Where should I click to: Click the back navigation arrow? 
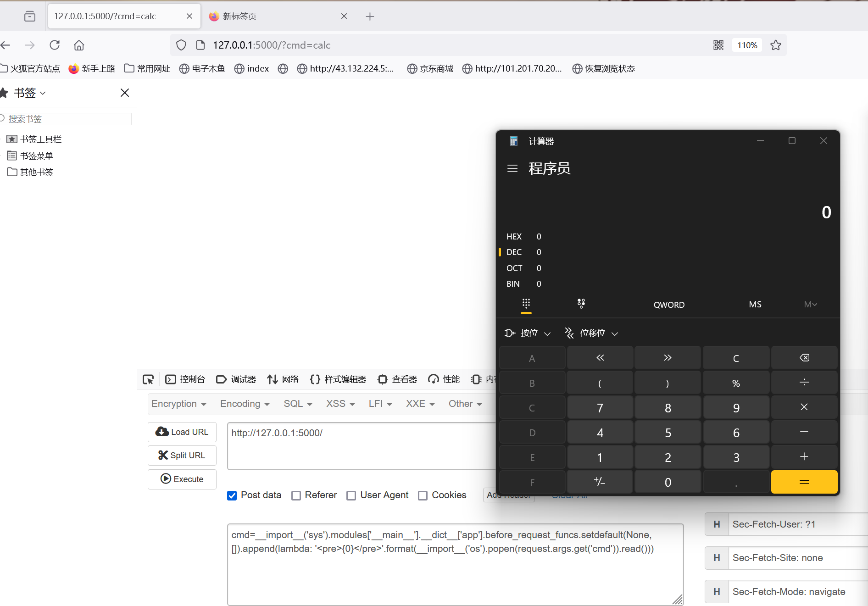tap(6, 45)
